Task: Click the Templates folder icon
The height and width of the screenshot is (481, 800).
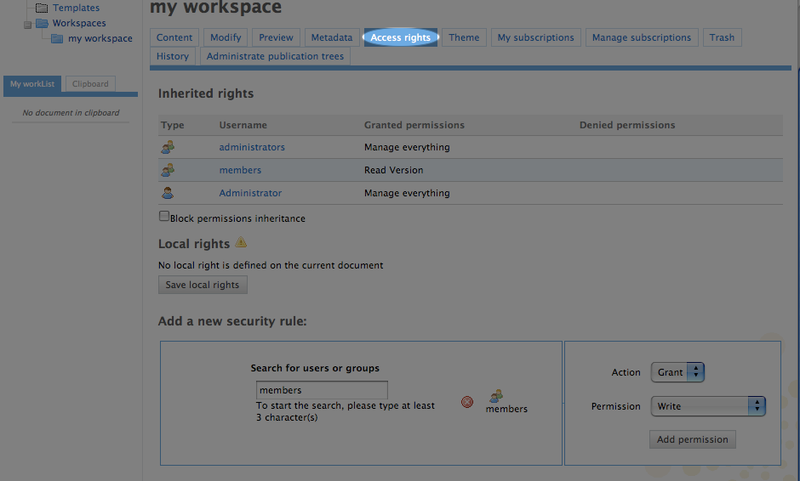Action: coord(42,8)
